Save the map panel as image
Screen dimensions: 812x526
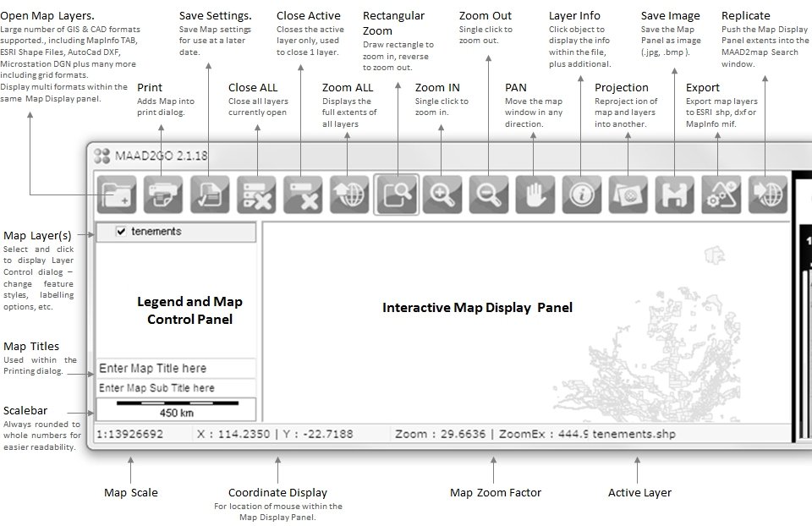pyautogui.click(x=675, y=195)
